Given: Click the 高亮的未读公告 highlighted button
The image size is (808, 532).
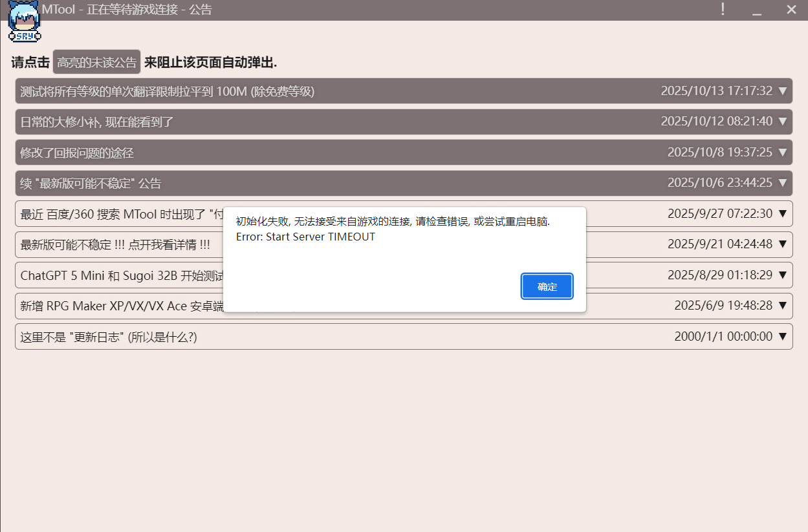Looking at the screenshot, I should pyautogui.click(x=96, y=61).
